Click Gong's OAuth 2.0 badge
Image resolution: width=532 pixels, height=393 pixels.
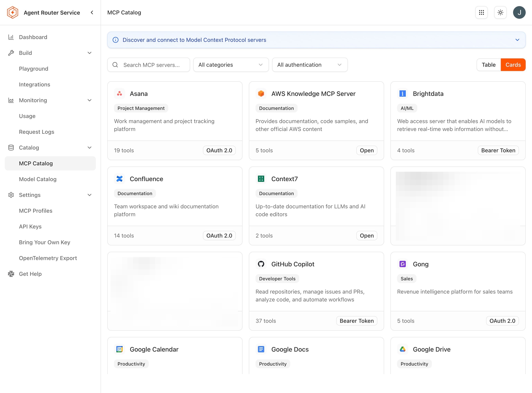502,321
